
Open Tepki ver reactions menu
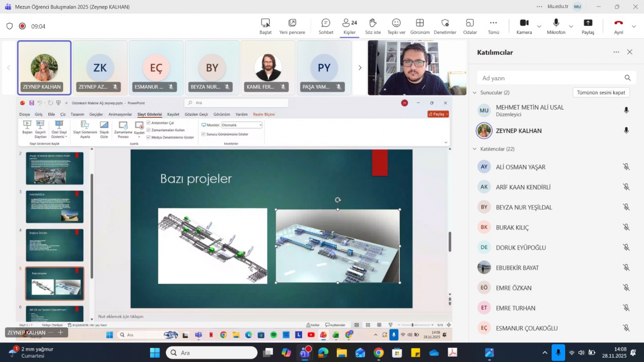coord(396,26)
